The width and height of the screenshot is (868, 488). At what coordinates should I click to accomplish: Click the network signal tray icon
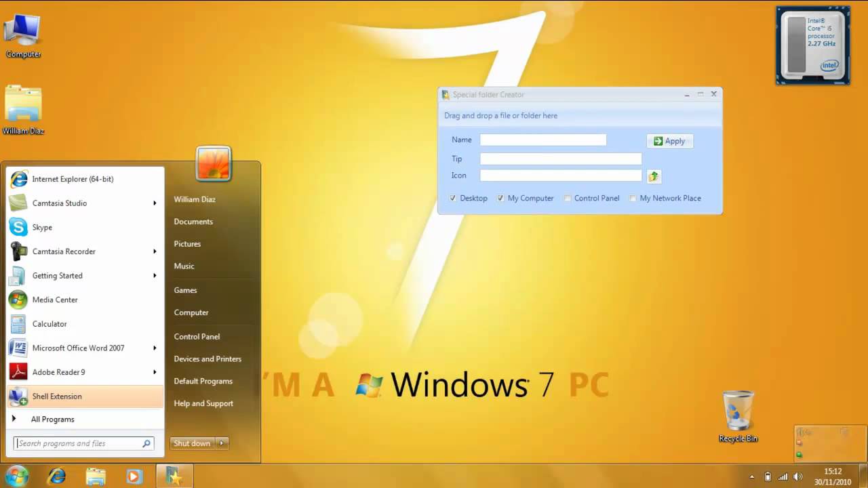(783, 476)
